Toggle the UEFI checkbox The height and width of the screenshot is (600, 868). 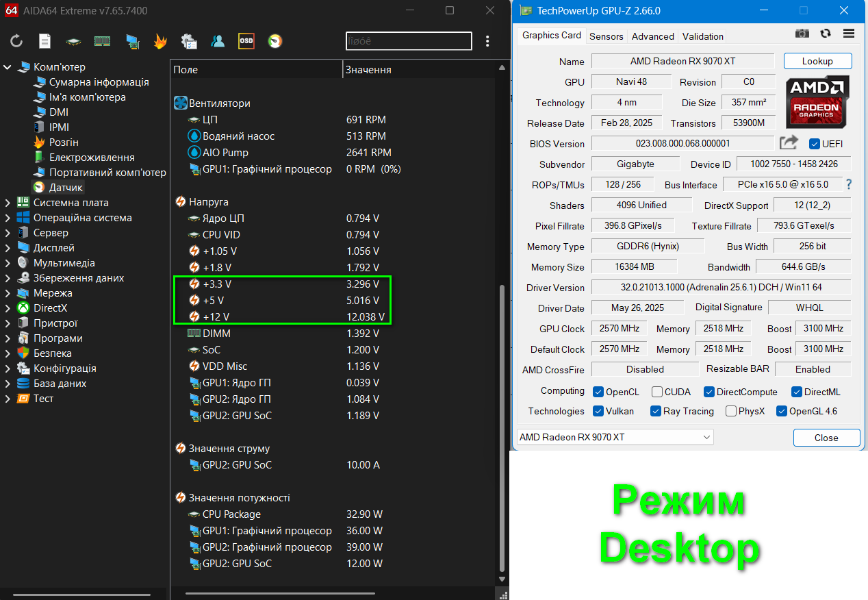click(x=815, y=144)
